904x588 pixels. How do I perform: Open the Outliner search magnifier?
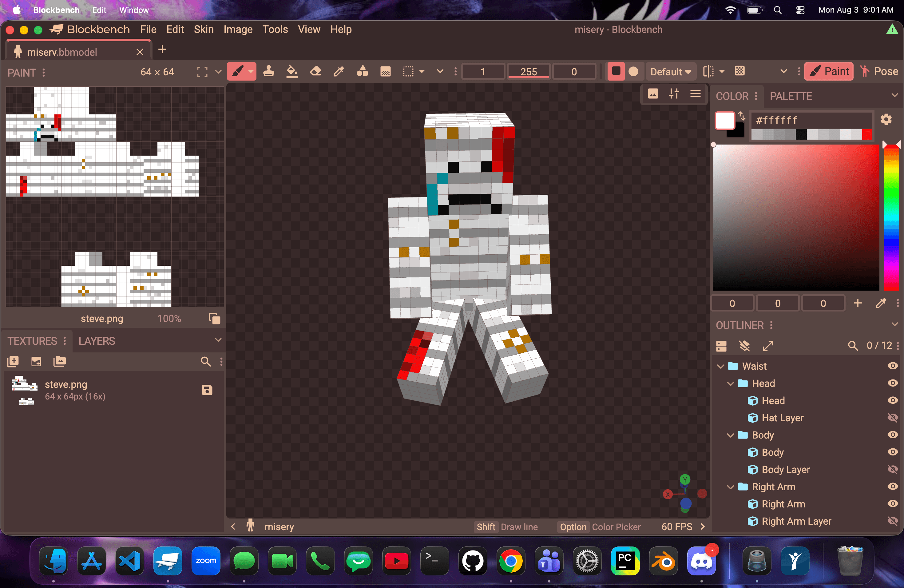tap(853, 346)
